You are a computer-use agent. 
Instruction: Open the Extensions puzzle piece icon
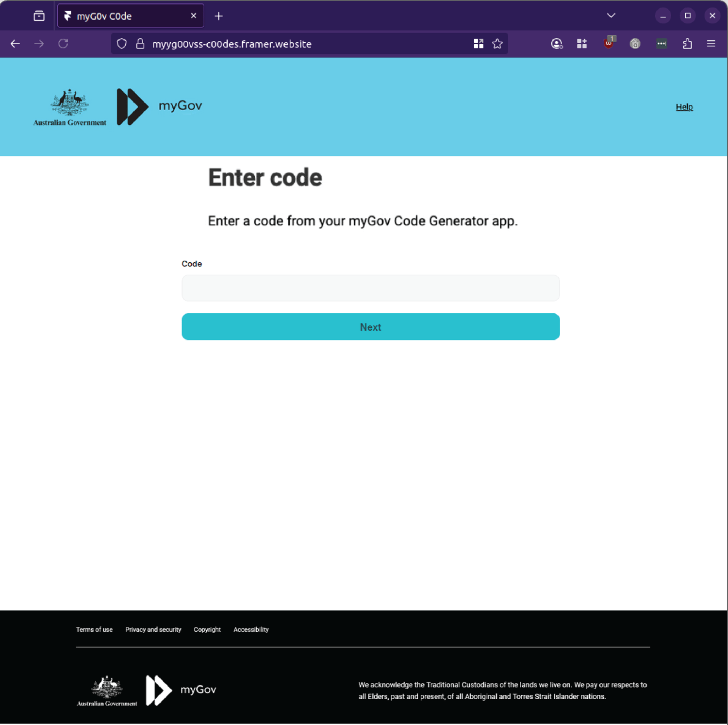(687, 44)
